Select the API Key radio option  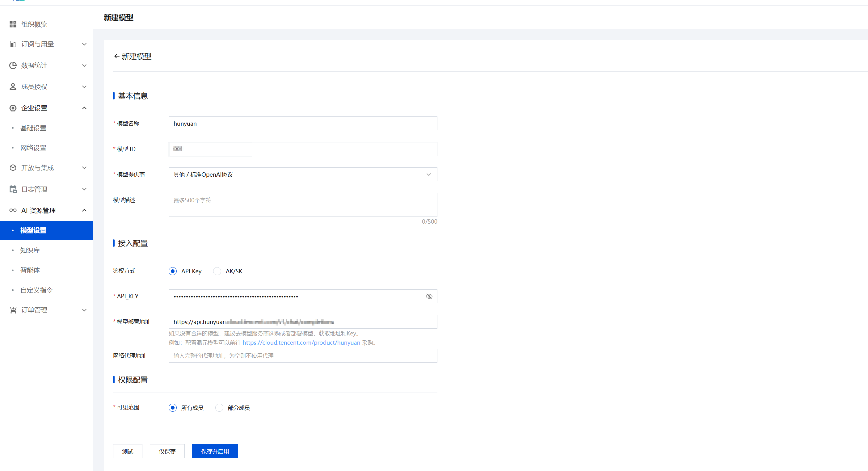(x=173, y=271)
